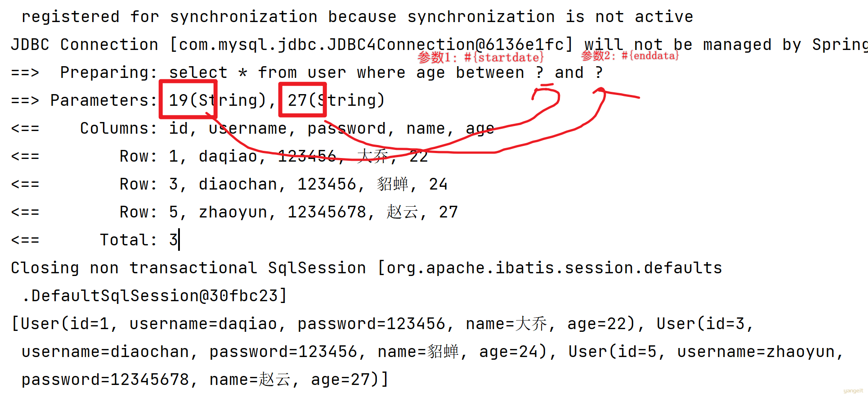Screen dimensions: 868x398
Task: Click the JDBC4Connection@6136e1fc text
Action: click(446, 45)
